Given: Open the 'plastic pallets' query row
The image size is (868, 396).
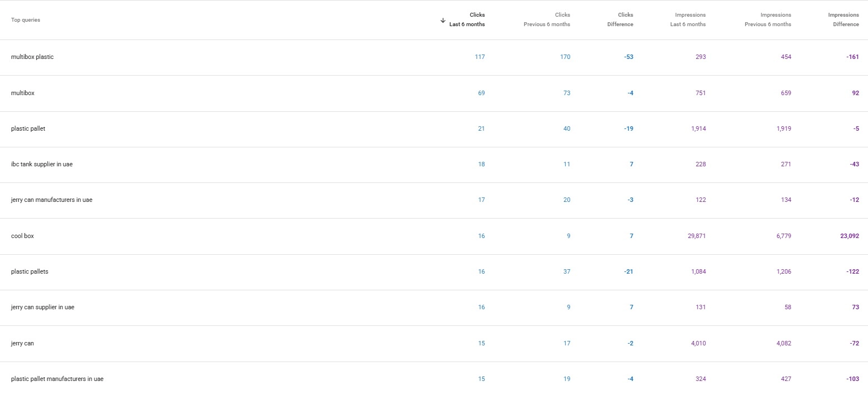Looking at the screenshot, I should pos(434,272).
